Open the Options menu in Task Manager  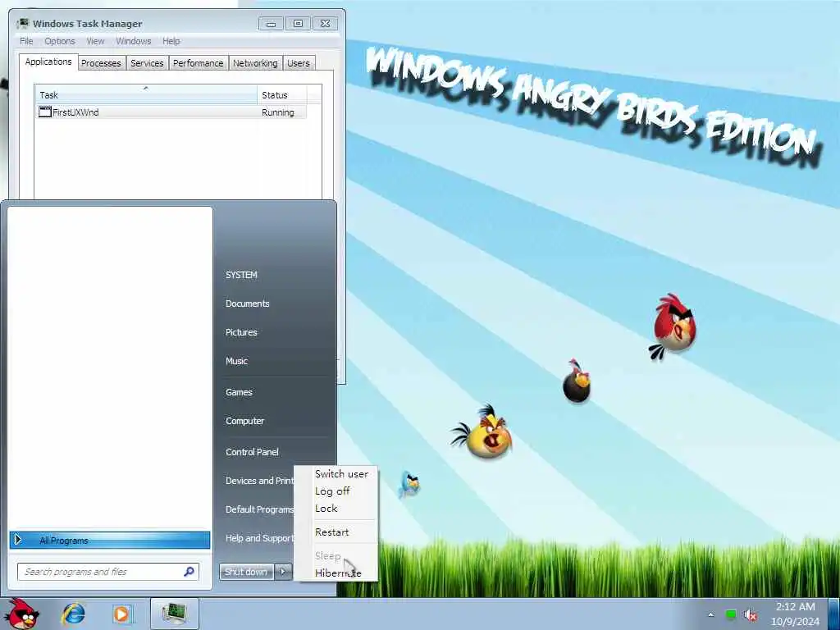(59, 41)
